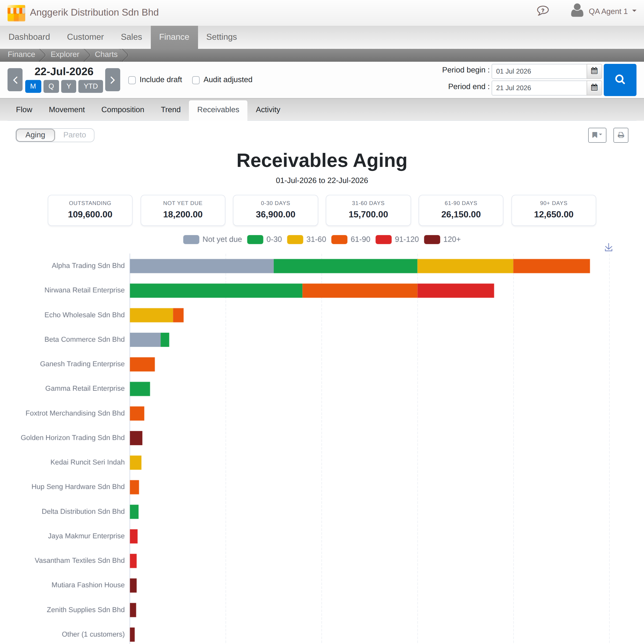Click Golden Horizon Trading's dark red bar
This screenshot has width=644, height=644.
136,438
